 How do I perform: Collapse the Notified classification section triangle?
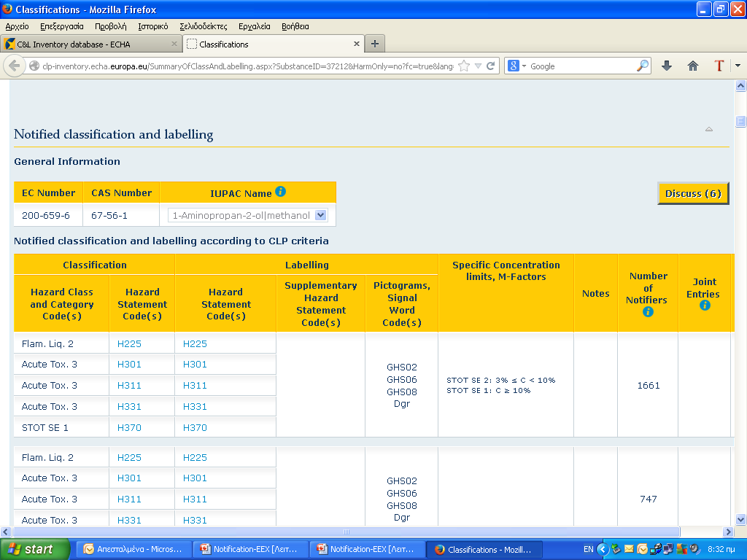pos(709,129)
